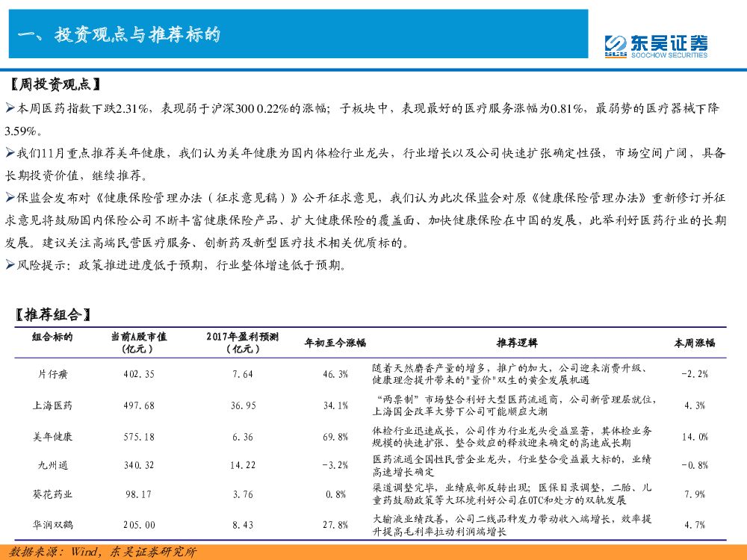Click profit forecast 14.22 cell
Screen dimensions: 747x560
[243, 465]
